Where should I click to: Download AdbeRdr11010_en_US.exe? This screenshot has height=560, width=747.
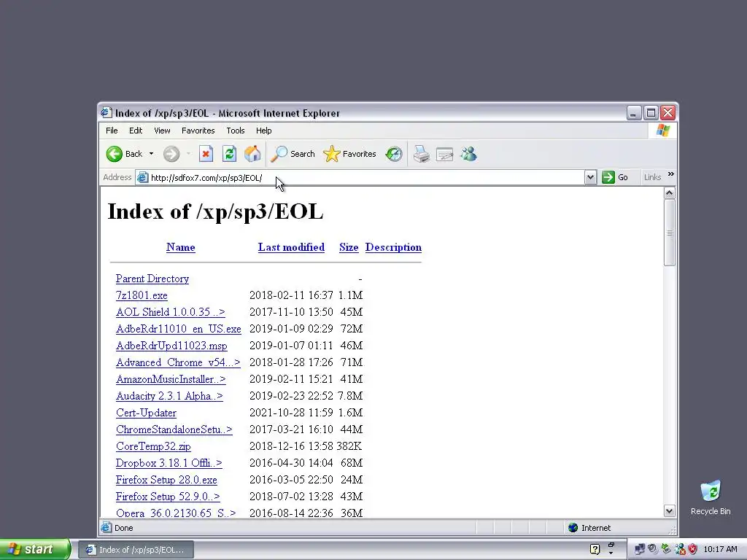click(179, 329)
